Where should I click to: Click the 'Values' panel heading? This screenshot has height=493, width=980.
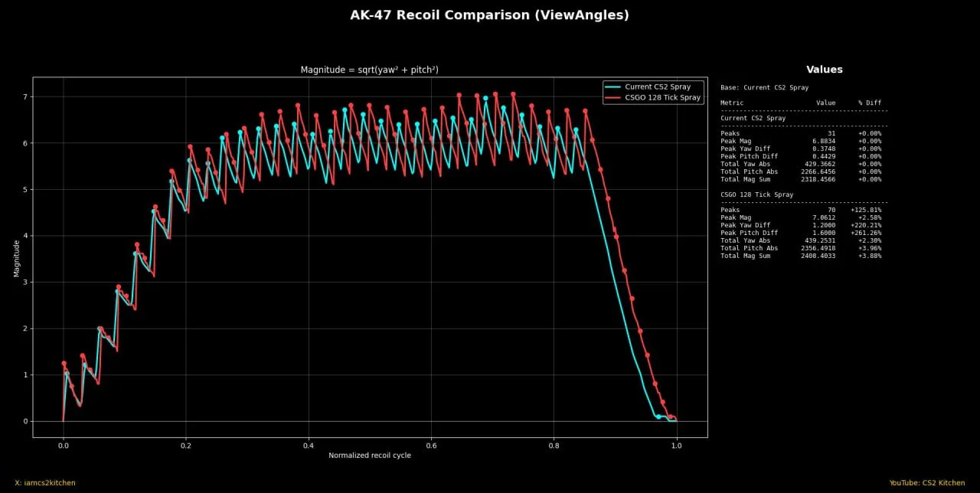[x=825, y=70]
